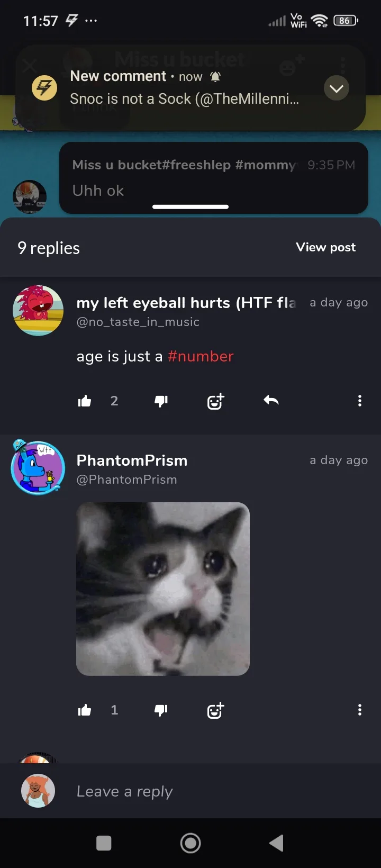
Task: Expand the New comment notification
Action: coord(337,88)
